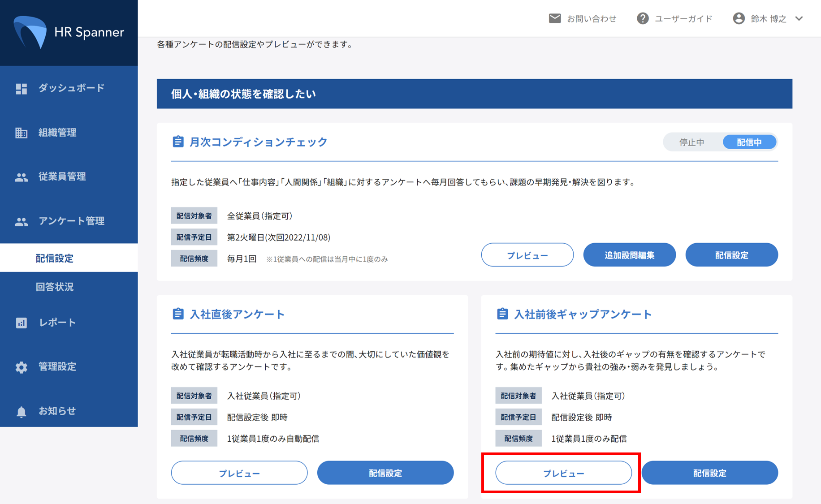Click the 組織管理 building icon
The height and width of the screenshot is (504, 821).
coord(21,133)
